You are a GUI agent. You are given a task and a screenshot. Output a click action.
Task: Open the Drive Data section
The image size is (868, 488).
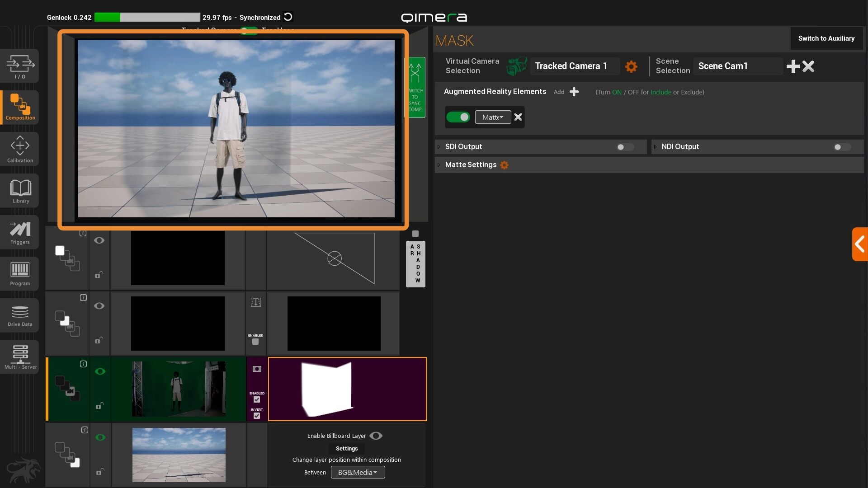coord(20,315)
